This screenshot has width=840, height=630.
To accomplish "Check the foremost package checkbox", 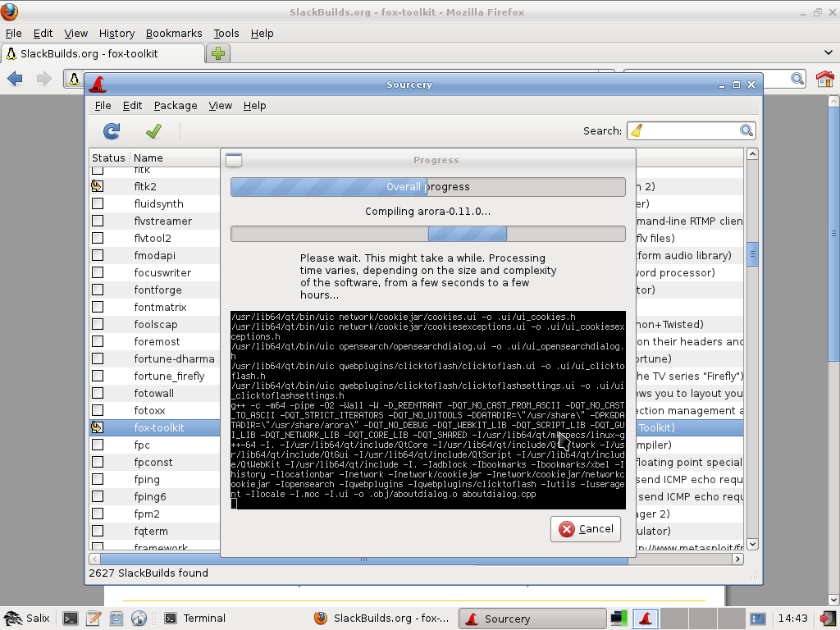I will point(98,341).
